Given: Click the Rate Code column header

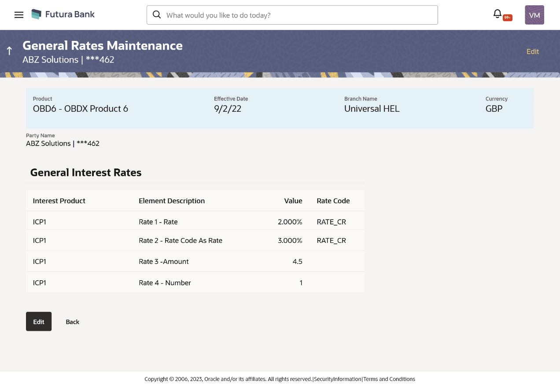Looking at the screenshot, I should point(333,201).
